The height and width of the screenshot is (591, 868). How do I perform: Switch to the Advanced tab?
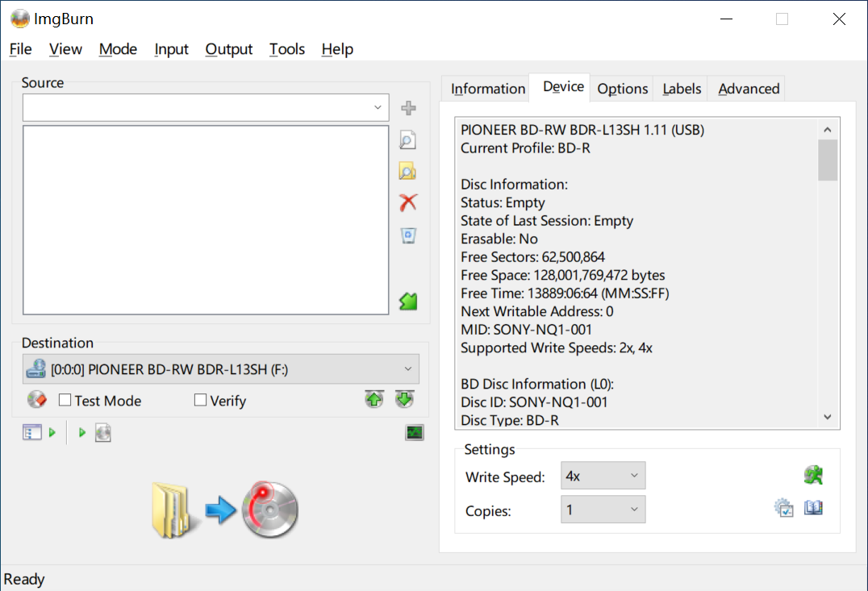click(749, 89)
